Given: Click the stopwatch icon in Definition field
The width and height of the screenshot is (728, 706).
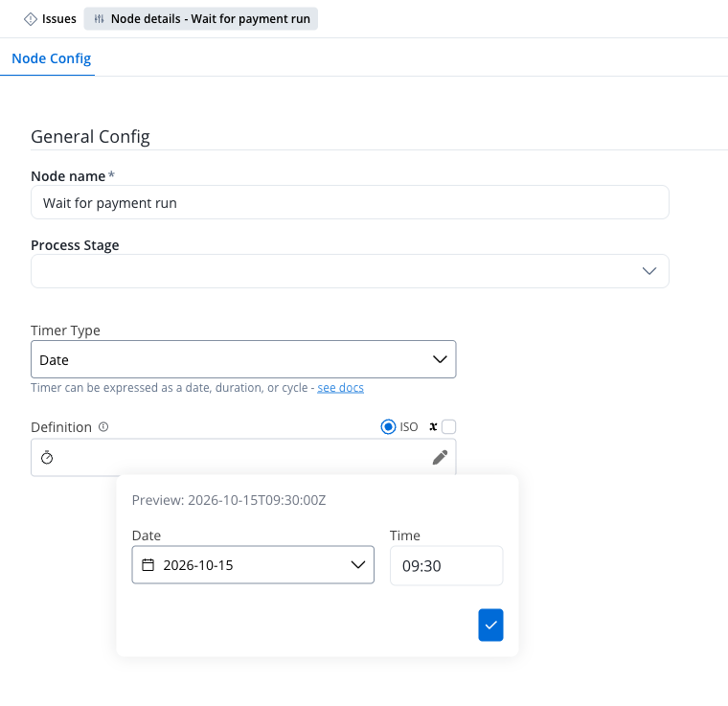Looking at the screenshot, I should tap(47, 458).
